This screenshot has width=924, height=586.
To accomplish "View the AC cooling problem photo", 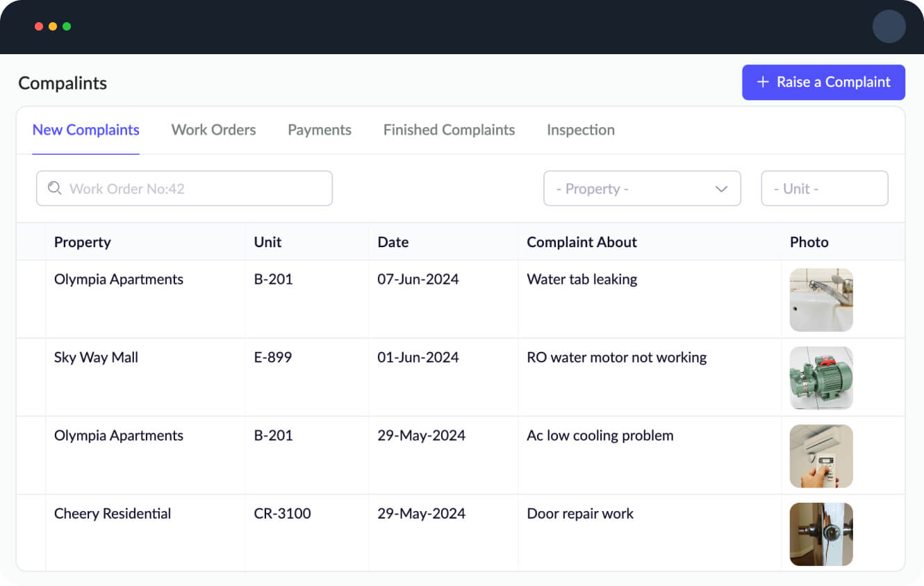I will tap(821, 455).
